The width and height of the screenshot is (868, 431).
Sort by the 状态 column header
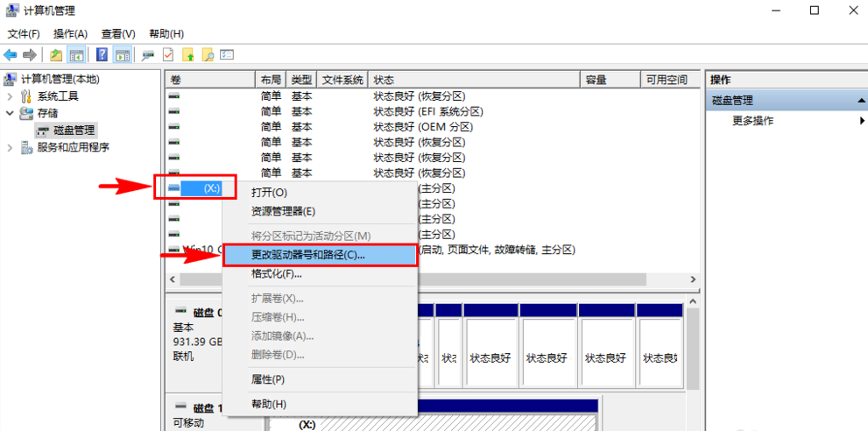474,80
